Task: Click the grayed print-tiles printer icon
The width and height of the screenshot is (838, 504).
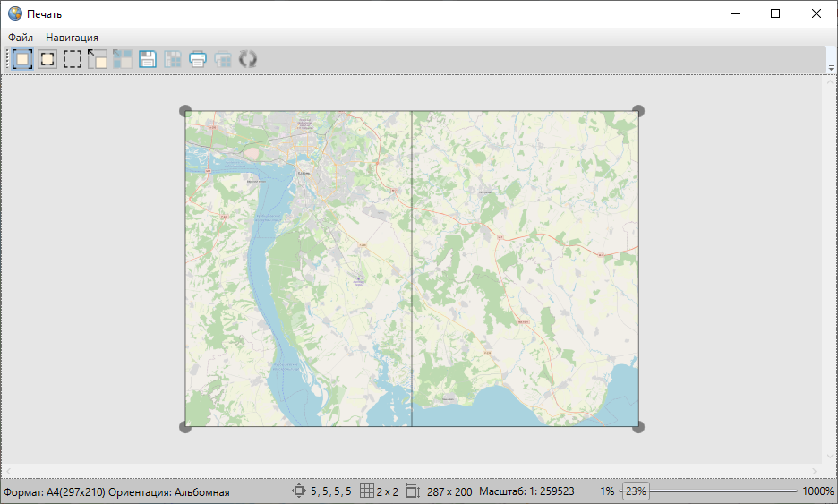Action: [x=223, y=60]
